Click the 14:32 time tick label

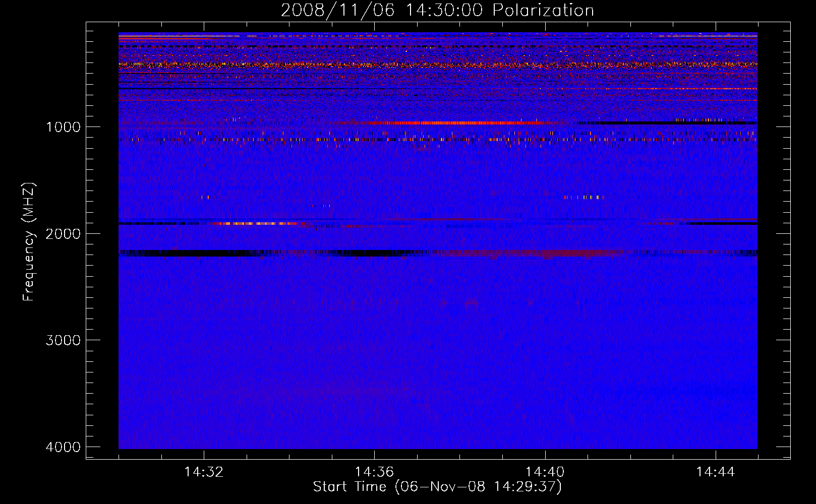(204, 472)
